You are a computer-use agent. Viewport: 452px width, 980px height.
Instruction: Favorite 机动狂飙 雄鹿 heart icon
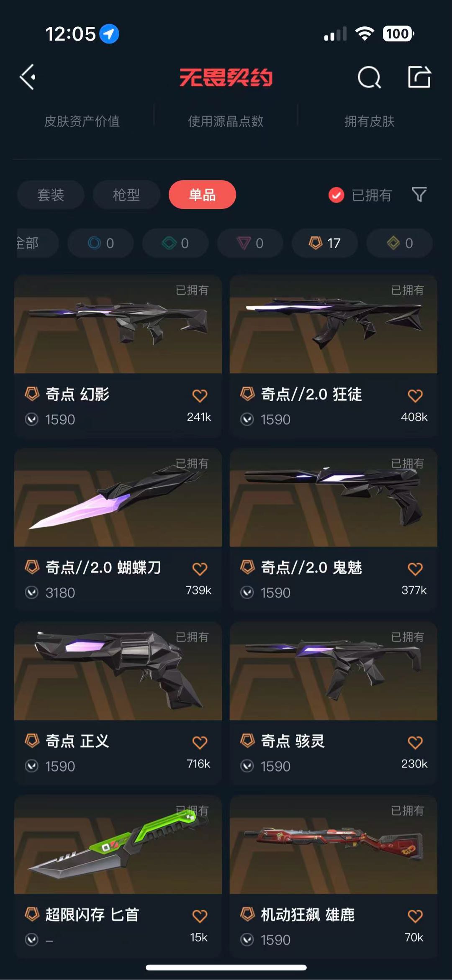(415, 916)
